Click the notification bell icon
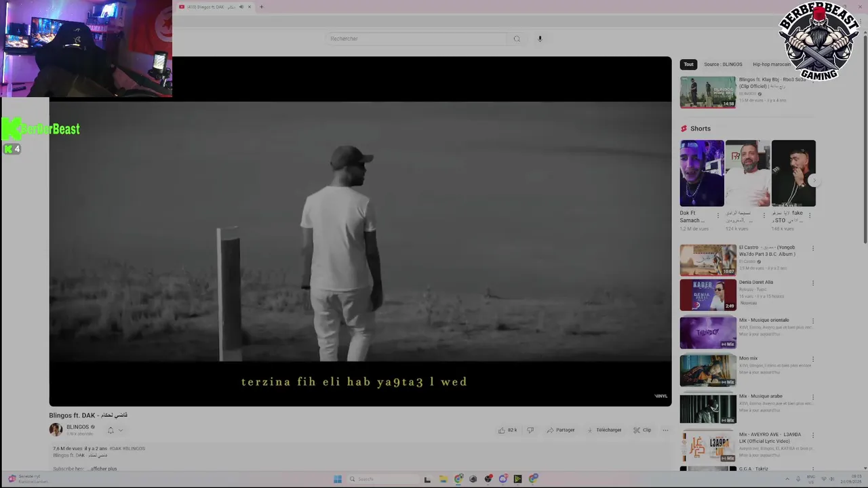The image size is (868, 488). (111, 430)
